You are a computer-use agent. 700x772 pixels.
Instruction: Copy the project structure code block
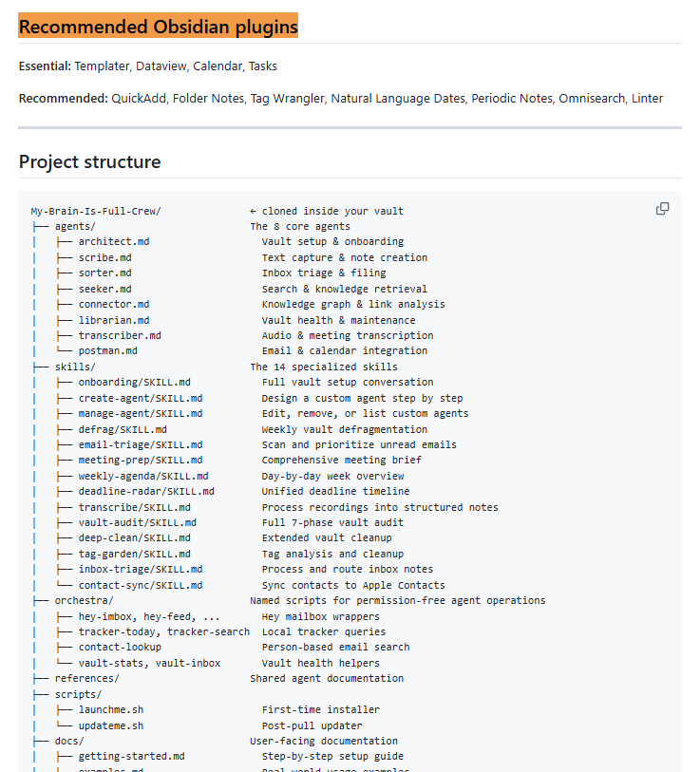(x=662, y=209)
